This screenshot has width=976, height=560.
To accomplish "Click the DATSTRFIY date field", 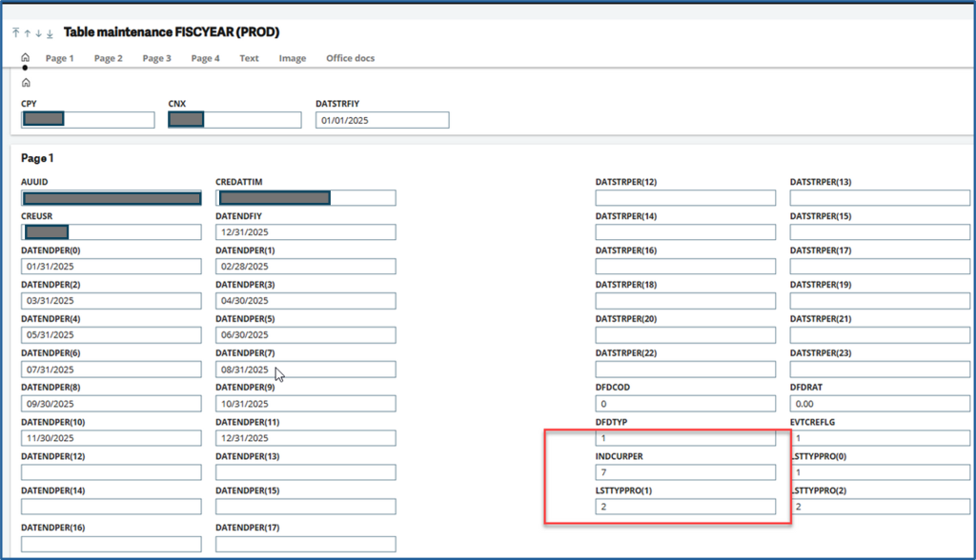I will (381, 121).
